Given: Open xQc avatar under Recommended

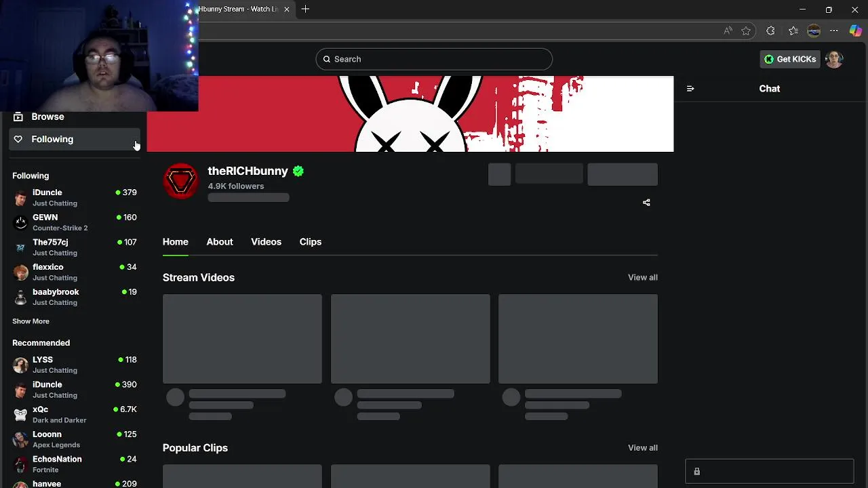Looking at the screenshot, I should tap(20, 414).
